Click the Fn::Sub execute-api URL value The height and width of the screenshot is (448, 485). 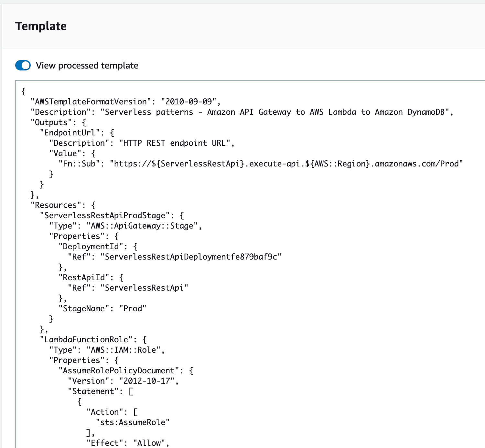tap(286, 164)
